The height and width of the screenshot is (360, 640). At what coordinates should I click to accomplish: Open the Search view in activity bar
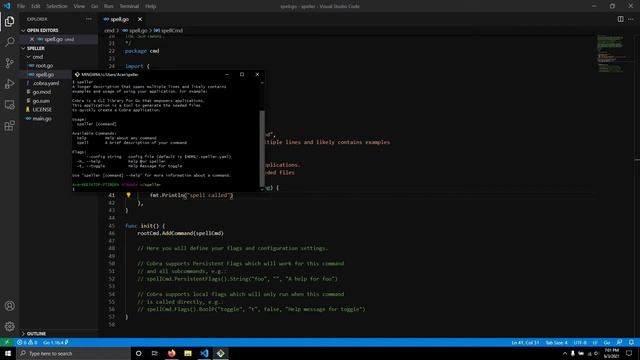click(x=9, y=42)
